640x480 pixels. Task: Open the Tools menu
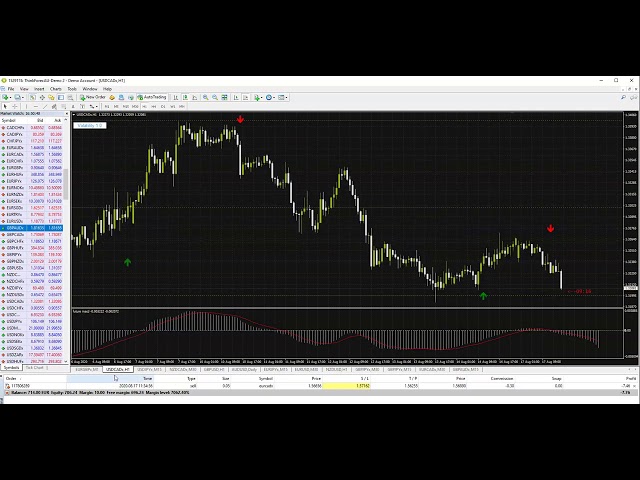point(72,89)
